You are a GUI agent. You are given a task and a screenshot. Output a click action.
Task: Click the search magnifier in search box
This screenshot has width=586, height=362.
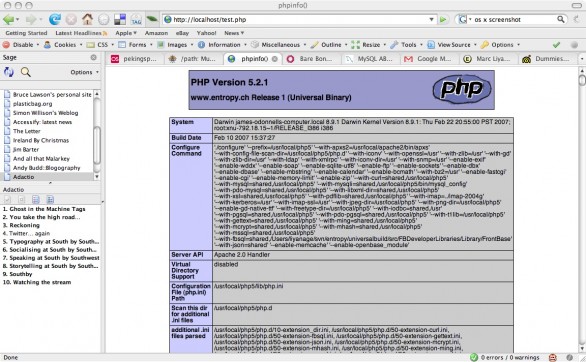point(561,19)
